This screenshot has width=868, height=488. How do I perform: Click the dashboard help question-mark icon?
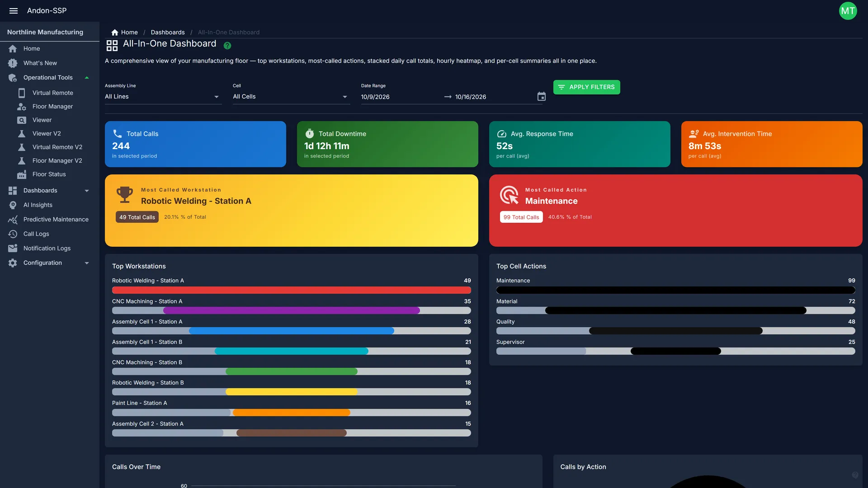point(227,45)
